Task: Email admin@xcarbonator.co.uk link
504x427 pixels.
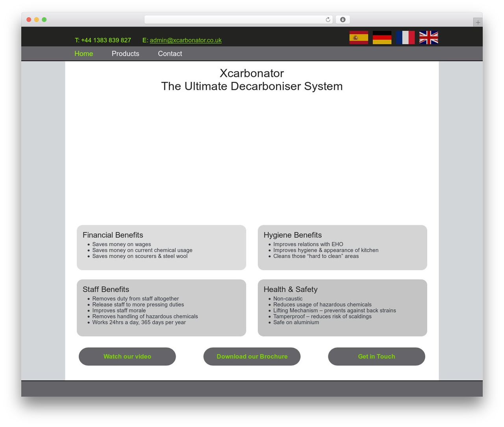Action: coord(186,40)
